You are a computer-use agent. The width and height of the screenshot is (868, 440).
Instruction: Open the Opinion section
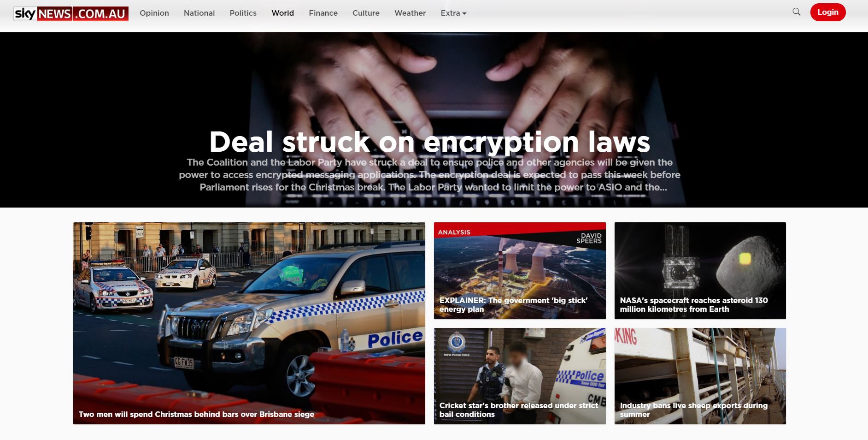pyautogui.click(x=154, y=13)
